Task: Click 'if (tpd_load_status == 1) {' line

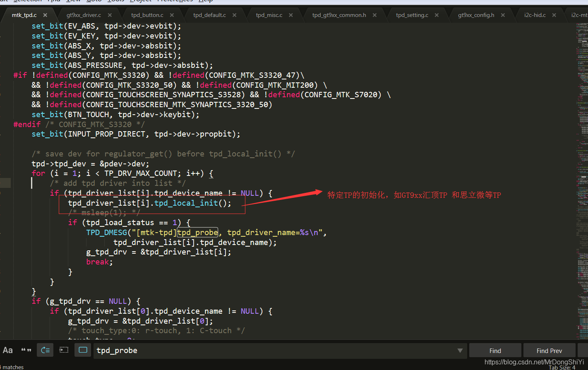Action: coord(129,223)
